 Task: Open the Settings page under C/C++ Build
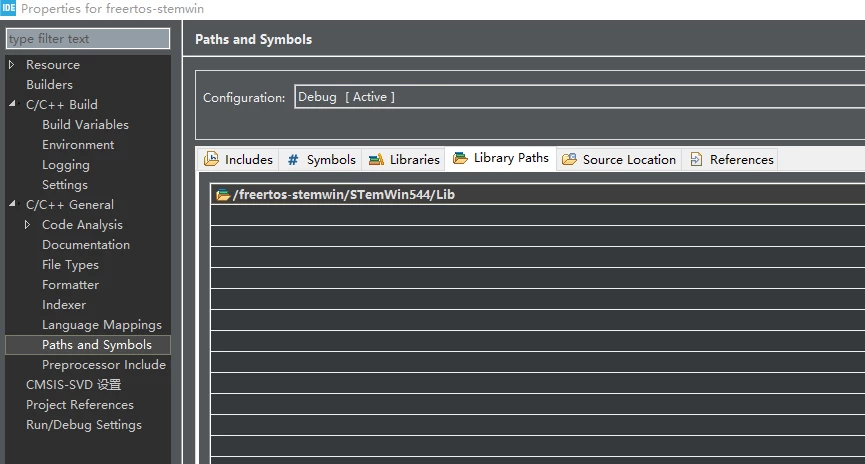65,185
